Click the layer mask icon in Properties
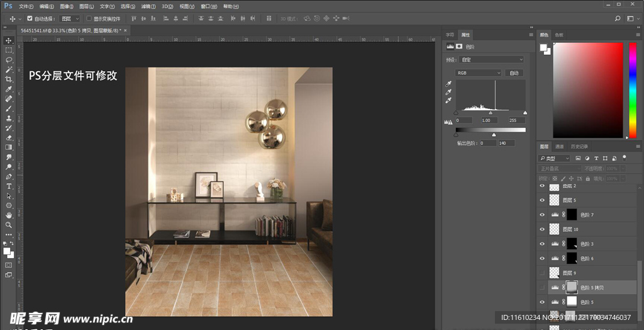The image size is (644, 330). pos(460,46)
